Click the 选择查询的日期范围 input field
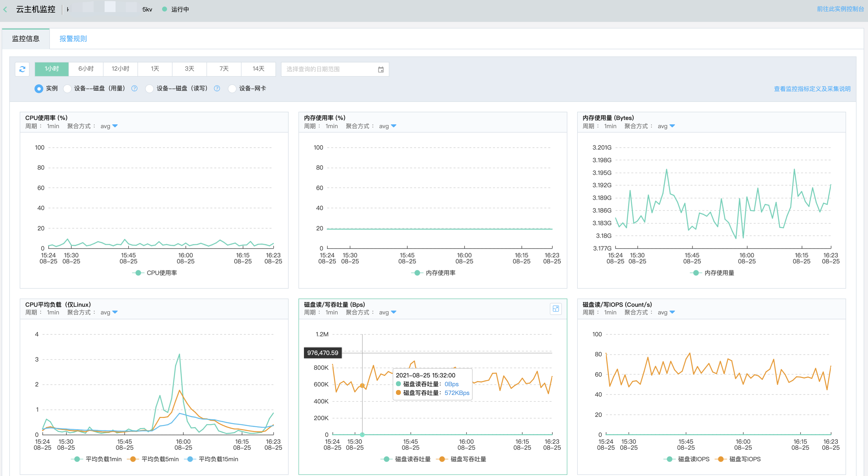The width and height of the screenshot is (868, 476). click(x=335, y=69)
